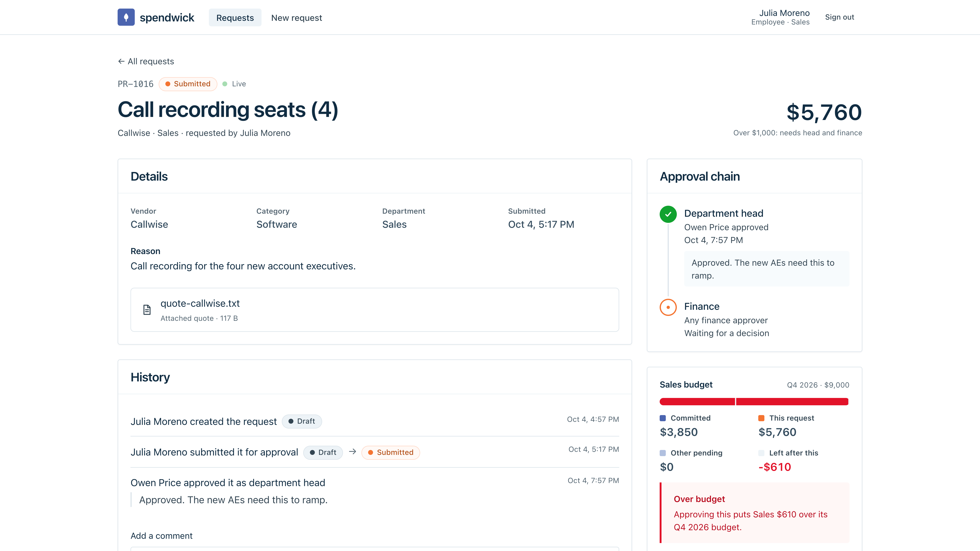
Task: Click the Draft badge in created row
Action: (302, 421)
